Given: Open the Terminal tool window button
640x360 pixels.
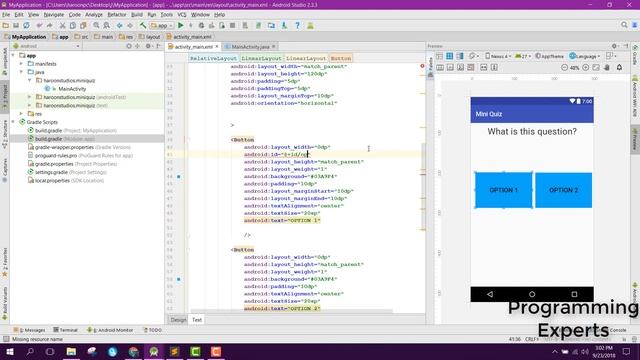Looking at the screenshot, I should click(x=65, y=330).
